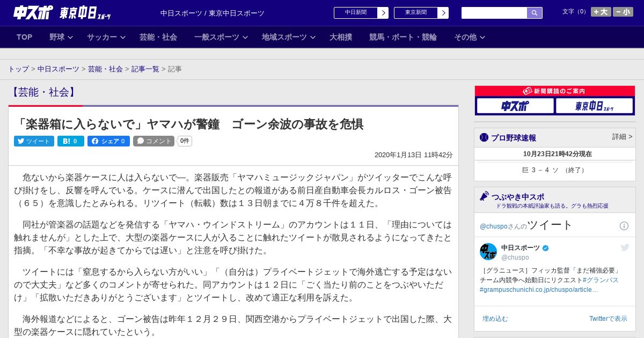
Task: Click the arrow beside 東京新聞
Action: [443, 13]
